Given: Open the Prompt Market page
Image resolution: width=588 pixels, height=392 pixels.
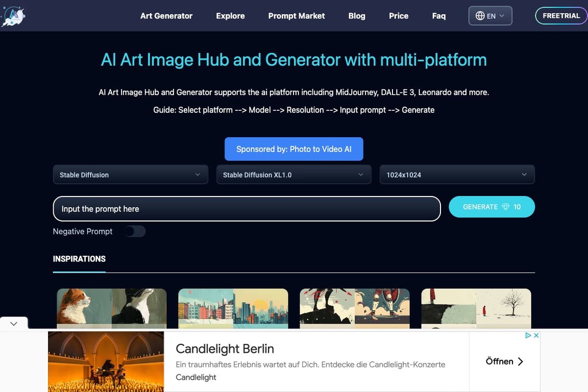Looking at the screenshot, I should 297,16.
